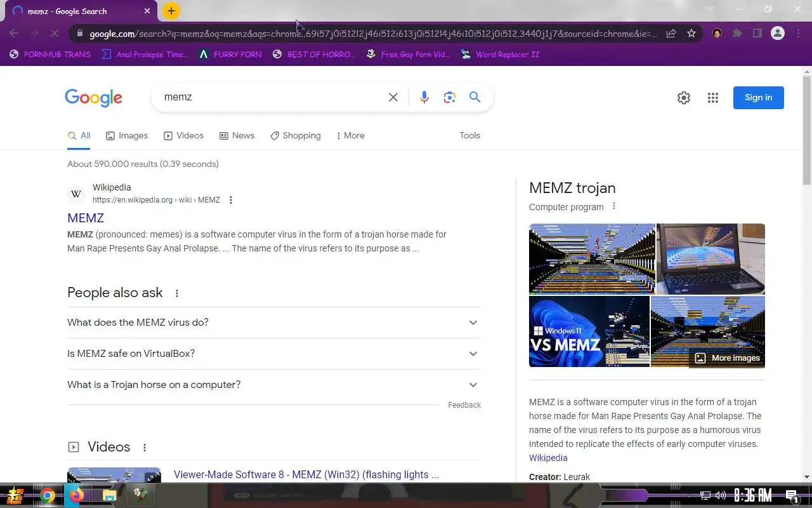
Task: Clear the search query with the X icon
Action: tap(393, 97)
